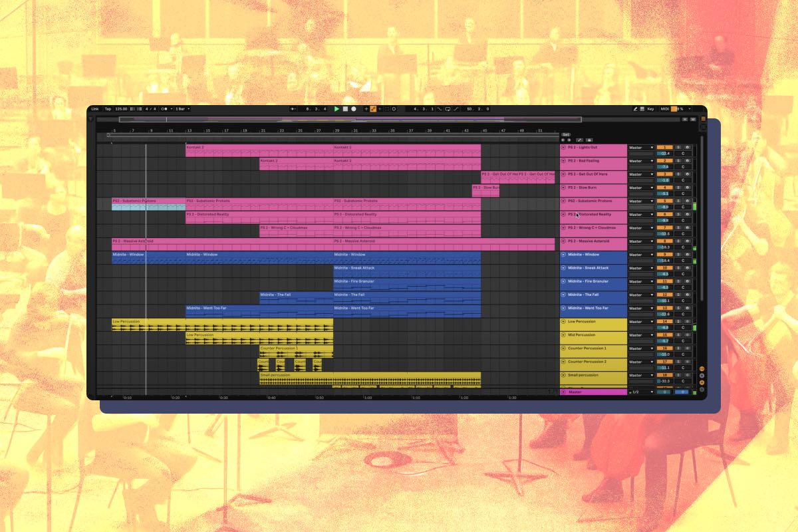This screenshot has width=798, height=532.
Task: Click the Automation Arm icon
Action: (372, 108)
